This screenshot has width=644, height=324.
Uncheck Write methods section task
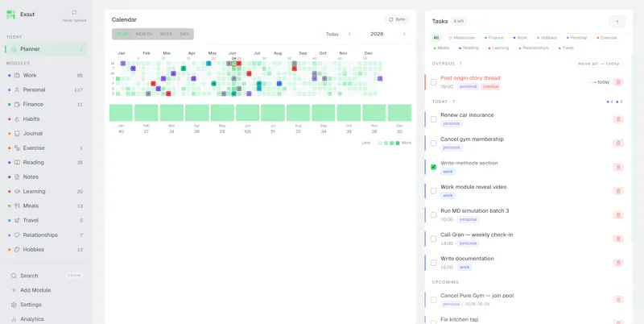(433, 167)
